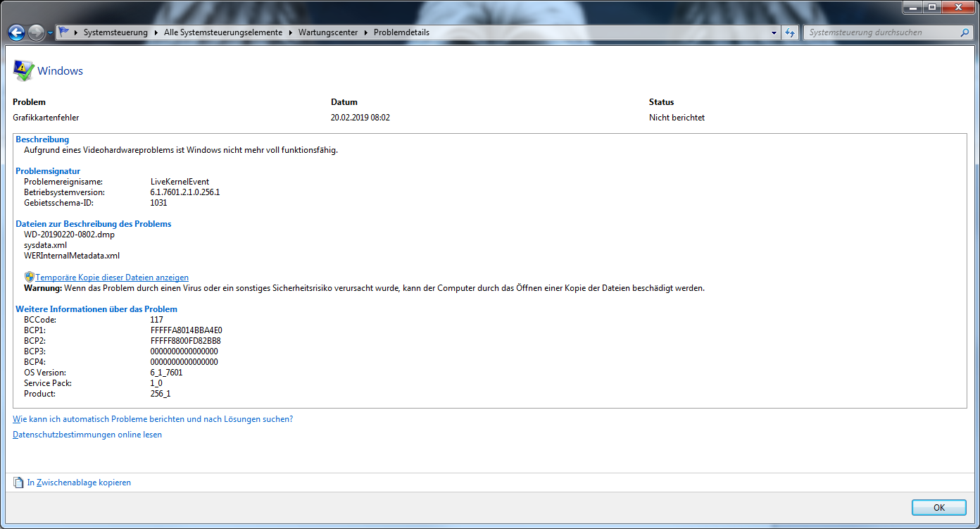Select file WD-20190220-0802.dmp
Image resolution: width=980 pixels, height=529 pixels.
[69, 235]
